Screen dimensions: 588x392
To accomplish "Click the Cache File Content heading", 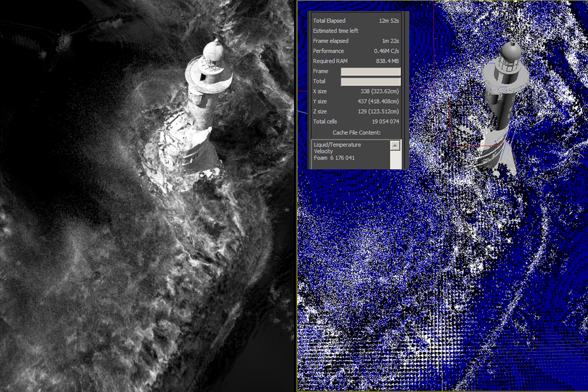I will click(x=356, y=133).
